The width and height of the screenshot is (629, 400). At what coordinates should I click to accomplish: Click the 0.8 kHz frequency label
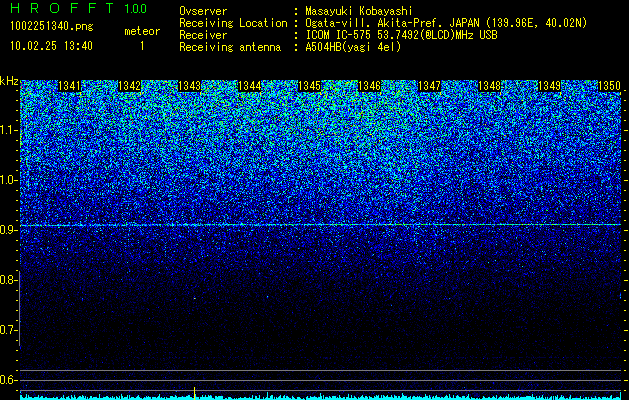point(8,280)
